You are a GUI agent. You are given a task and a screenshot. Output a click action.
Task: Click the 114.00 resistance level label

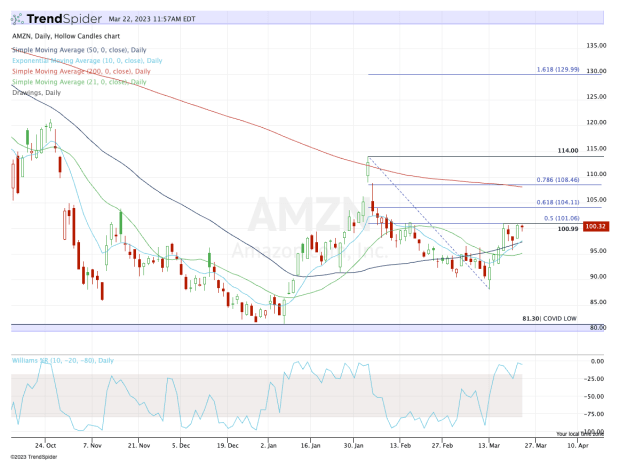tap(568, 150)
